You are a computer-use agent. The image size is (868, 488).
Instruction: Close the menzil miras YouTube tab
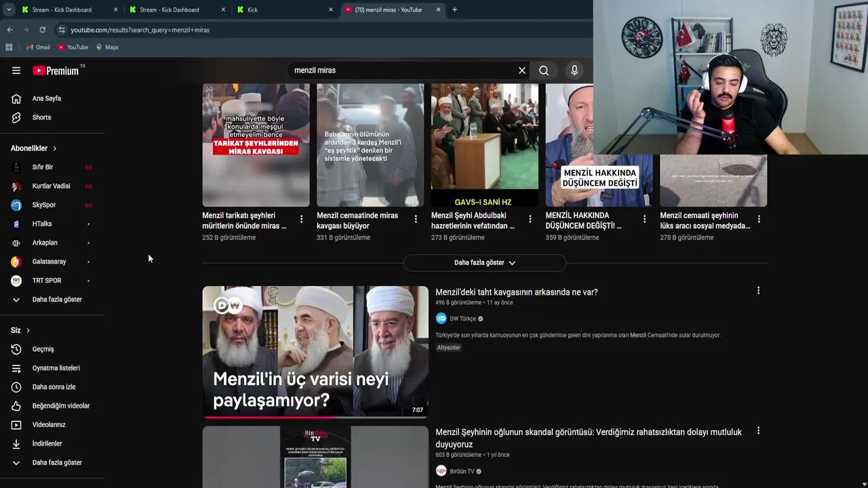(x=438, y=9)
